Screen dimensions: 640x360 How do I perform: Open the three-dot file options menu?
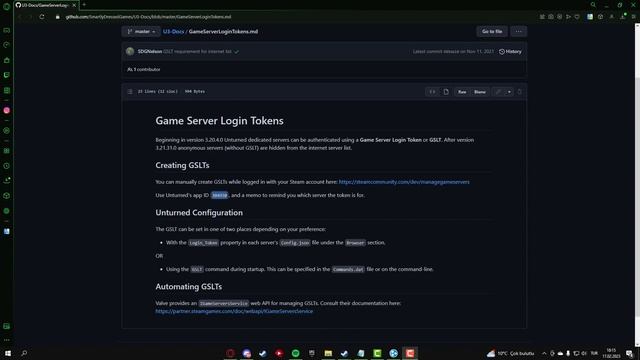click(x=518, y=31)
